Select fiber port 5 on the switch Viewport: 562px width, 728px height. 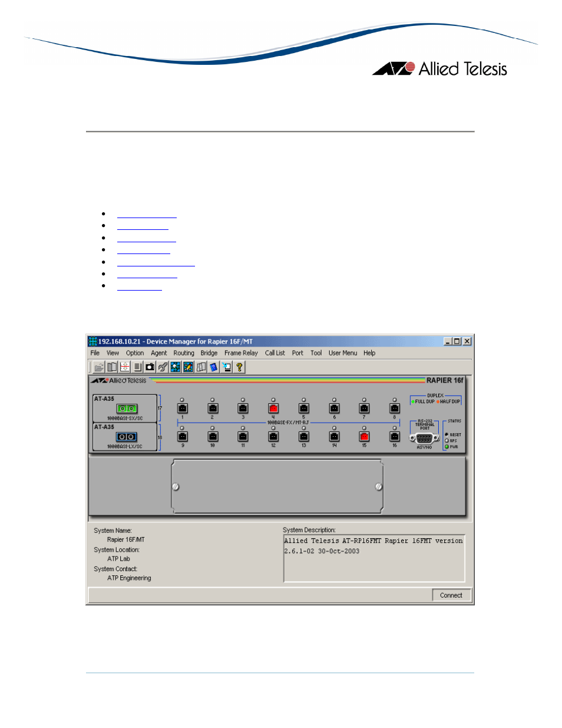pyautogui.click(x=304, y=408)
